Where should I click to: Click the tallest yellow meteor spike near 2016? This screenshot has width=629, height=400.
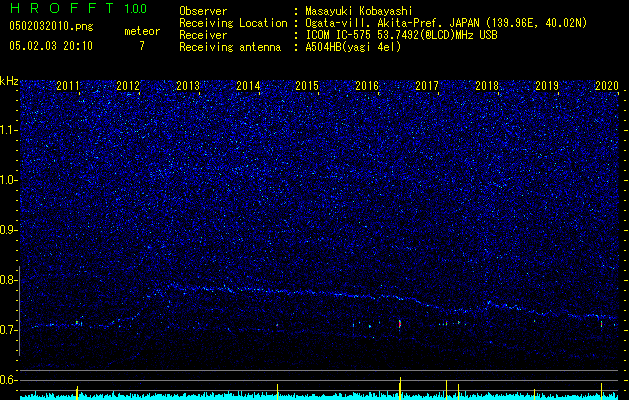[400, 388]
